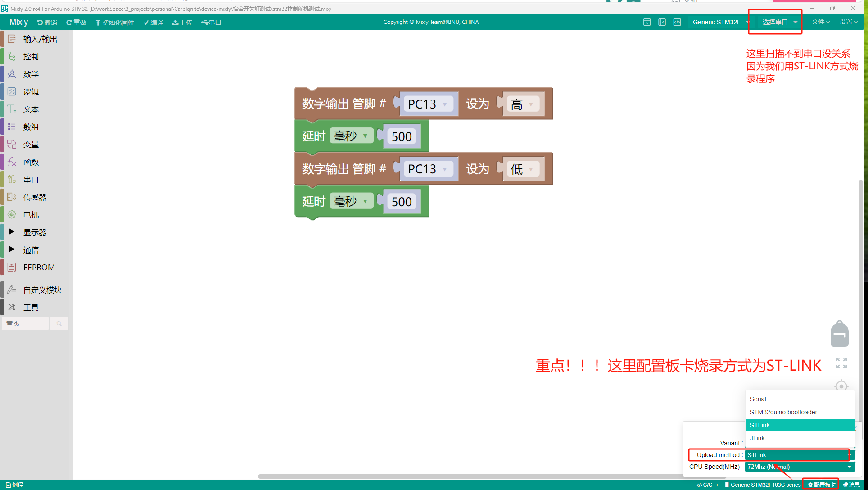The height and width of the screenshot is (490, 868).
Task: Click the 配置板卡 status bar button
Action: tap(821, 485)
